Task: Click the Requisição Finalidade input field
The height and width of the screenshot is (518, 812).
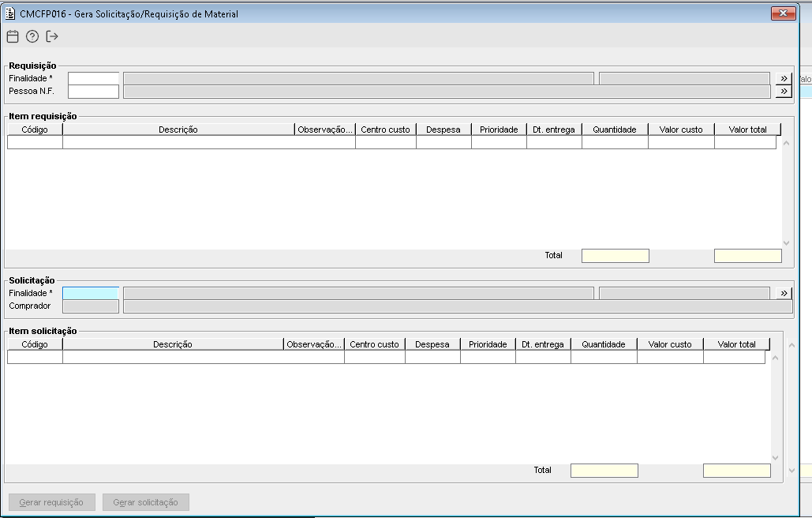Action: [93, 78]
